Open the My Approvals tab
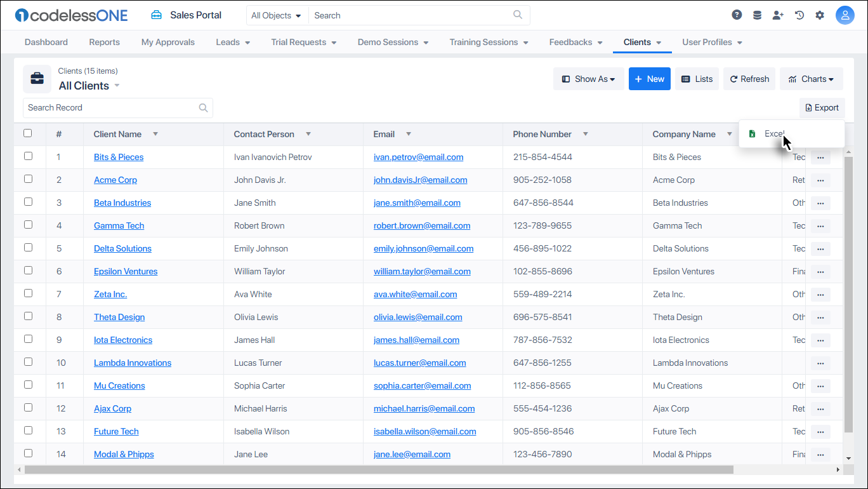868x489 pixels. [168, 42]
